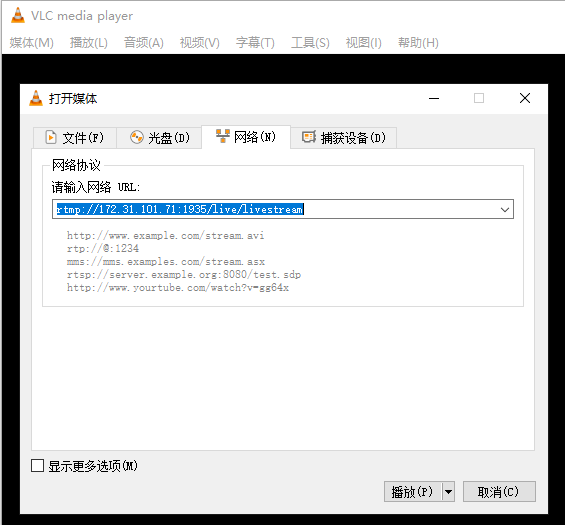Click the network icon on 网络(N) tab
Image resolution: width=565 pixels, height=525 pixels.
223,136
